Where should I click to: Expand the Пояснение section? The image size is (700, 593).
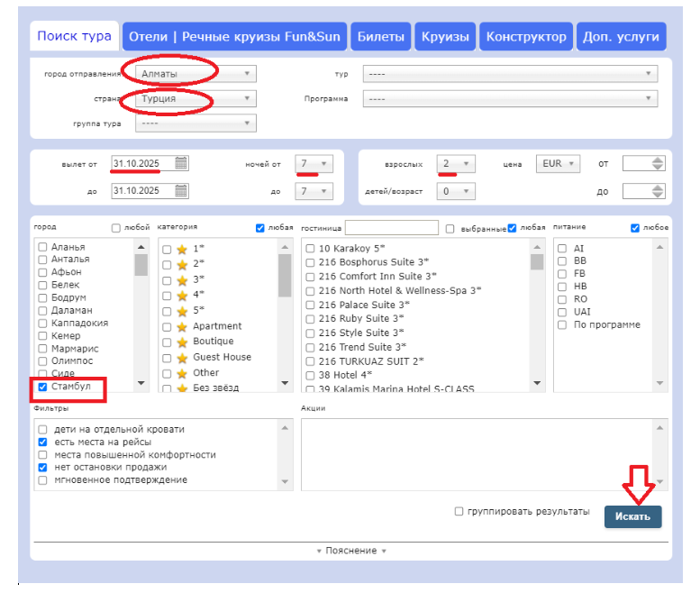point(351,551)
